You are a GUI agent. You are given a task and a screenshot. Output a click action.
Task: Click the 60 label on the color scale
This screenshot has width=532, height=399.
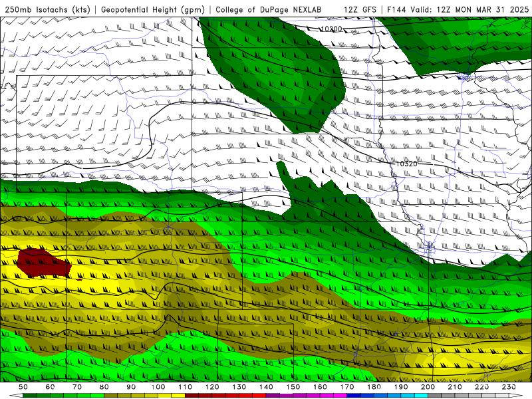coord(51,387)
